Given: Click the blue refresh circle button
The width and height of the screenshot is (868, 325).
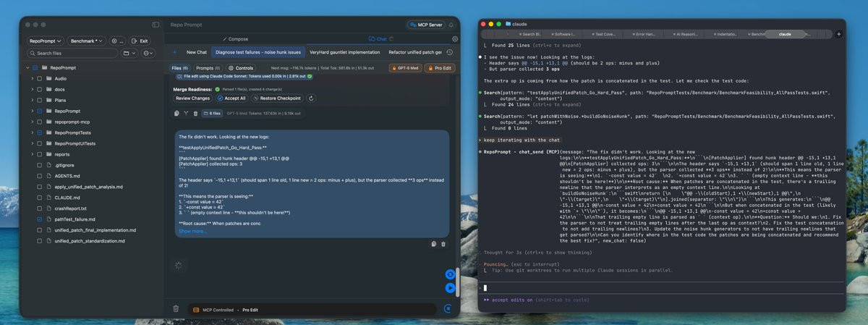Looking at the screenshot, I should 451,274.
